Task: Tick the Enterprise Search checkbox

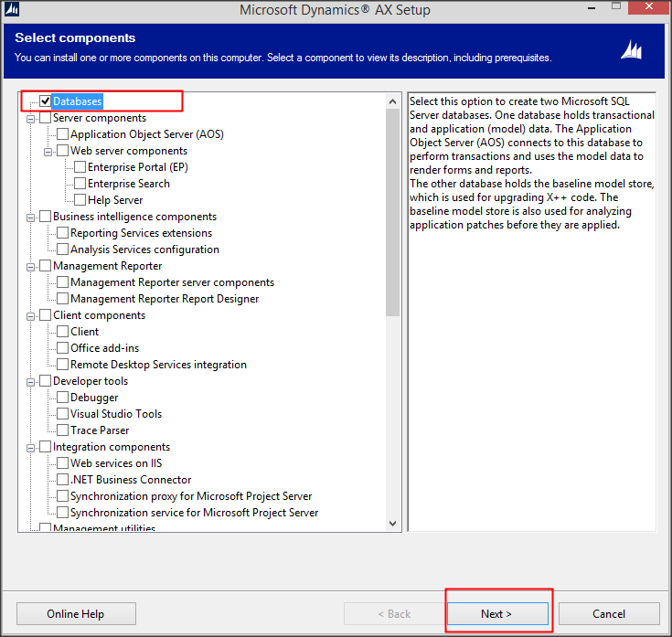Action: 80,184
